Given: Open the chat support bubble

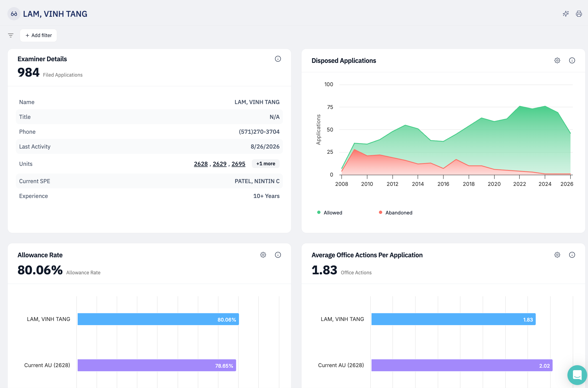Looking at the screenshot, I should [x=577, y=375].
